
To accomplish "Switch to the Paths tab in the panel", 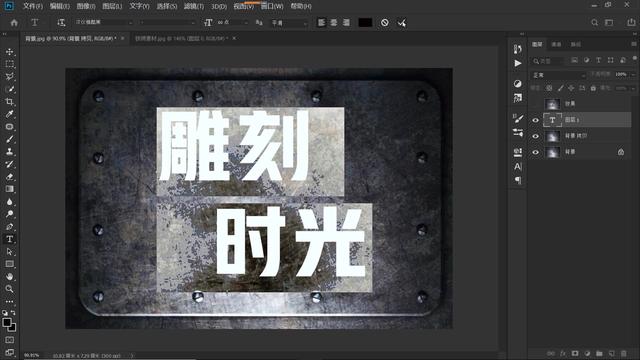I will click(576, 44).
